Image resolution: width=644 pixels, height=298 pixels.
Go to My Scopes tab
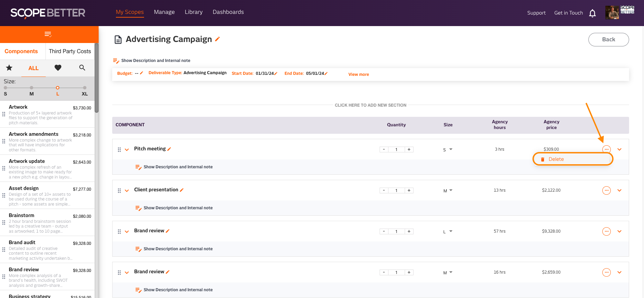(130, 12)
